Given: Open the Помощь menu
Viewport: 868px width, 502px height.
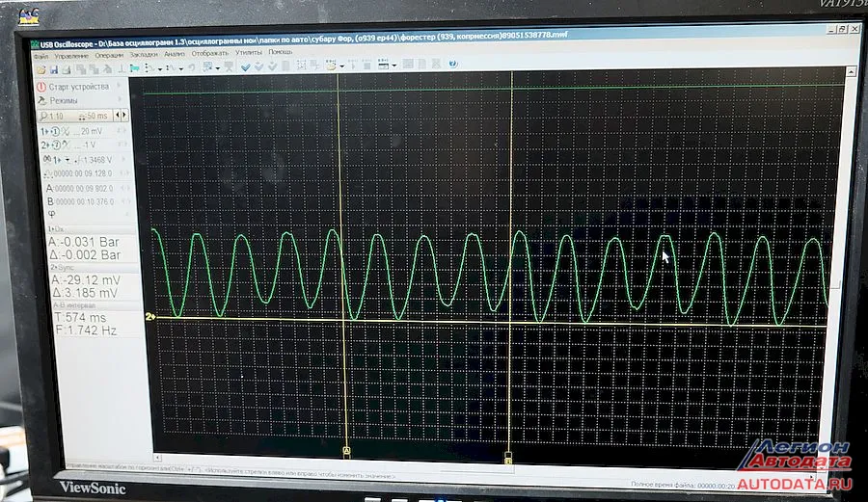Looking at the screenshot, I should 281,52.
